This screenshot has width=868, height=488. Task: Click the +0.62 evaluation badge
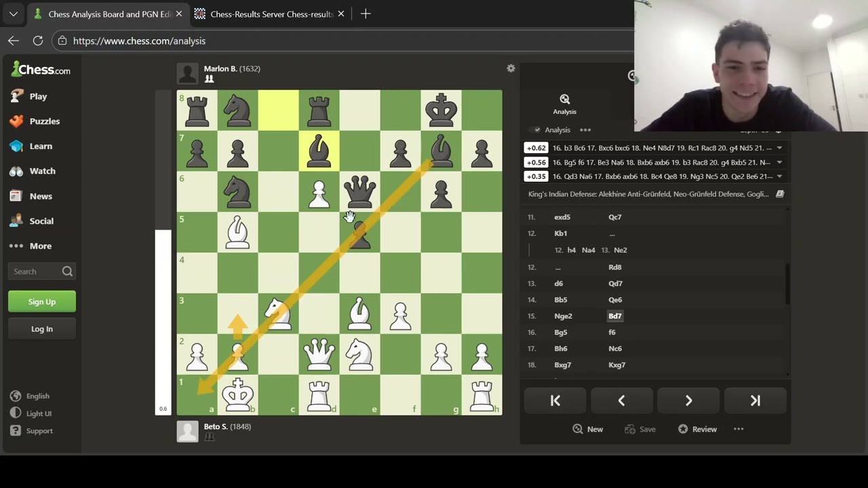point(536,148)
